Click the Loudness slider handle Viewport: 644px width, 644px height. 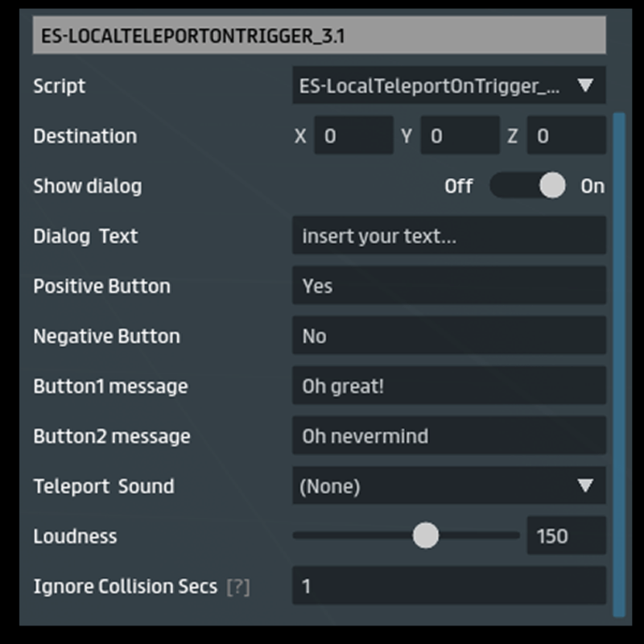point(425,535)
